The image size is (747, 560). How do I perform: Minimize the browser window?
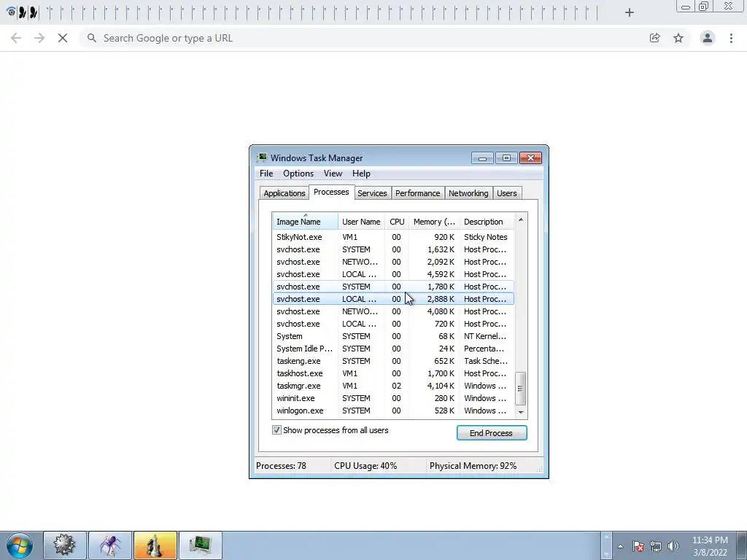[x=686, y=7]
